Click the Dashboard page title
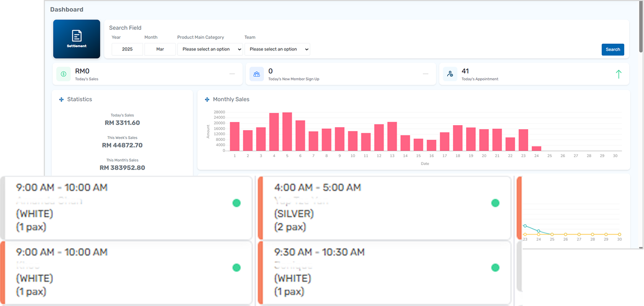Image resolution: width=644 pixels, height=306 pixels. click(x=67, y=10)
